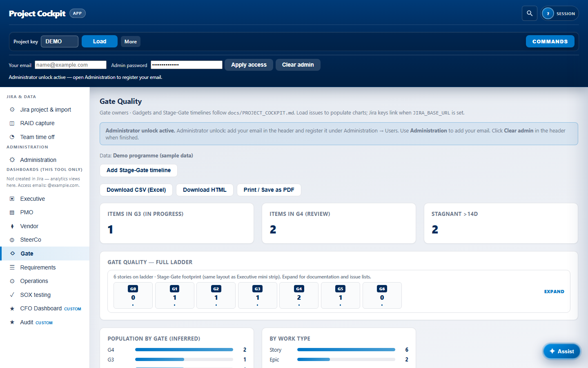Viewport: 588px width, 368px height.
Task: Open the COMMANDS panel
Action: click(x=550, y=41)
